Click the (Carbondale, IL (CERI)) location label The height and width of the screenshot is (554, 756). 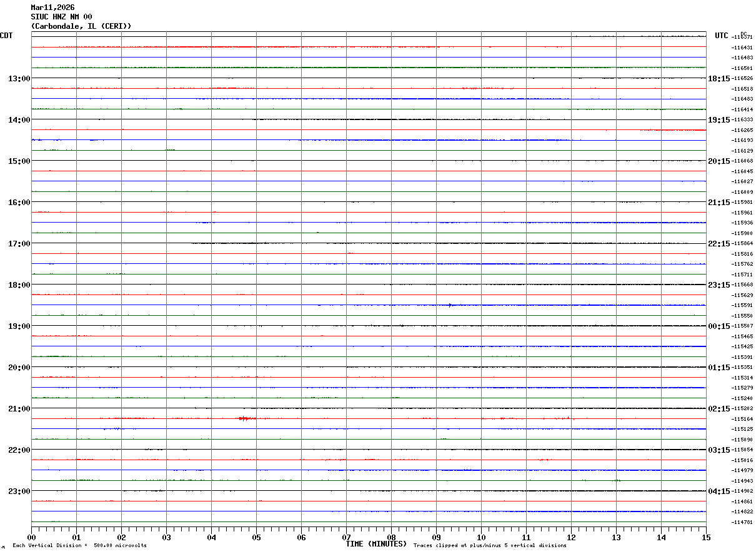(81, 26)
